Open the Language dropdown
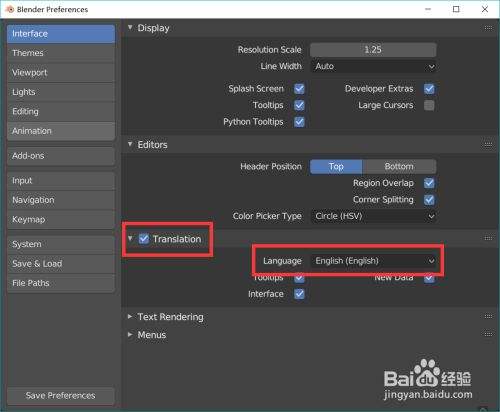The height and width of the screenshot is (412, 500). pos(373,261)
